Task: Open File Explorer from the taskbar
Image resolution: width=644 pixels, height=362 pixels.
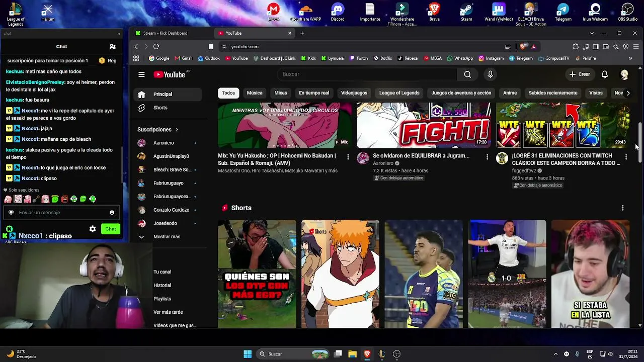Action: pos(352,354)
